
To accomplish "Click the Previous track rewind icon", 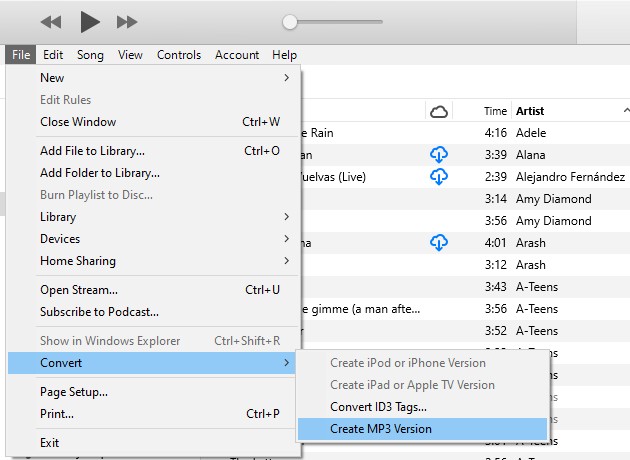I will click(51, 21).
